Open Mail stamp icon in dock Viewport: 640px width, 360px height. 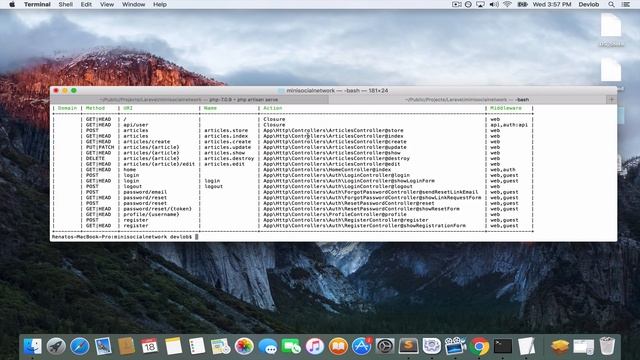point(103,347)
